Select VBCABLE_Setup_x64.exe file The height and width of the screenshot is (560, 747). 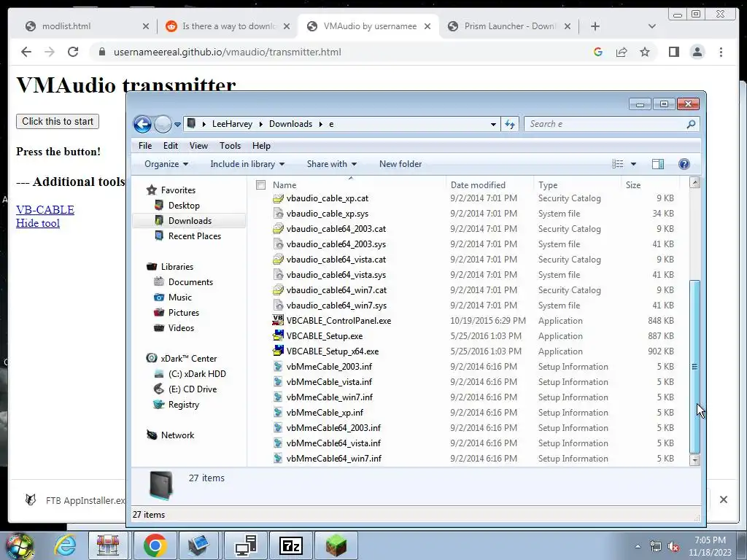click(333, 351)
